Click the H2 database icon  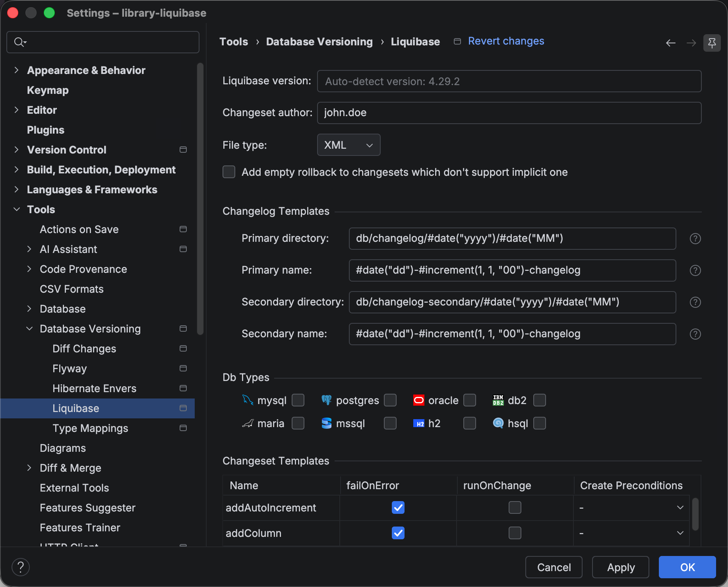[419, 424]
